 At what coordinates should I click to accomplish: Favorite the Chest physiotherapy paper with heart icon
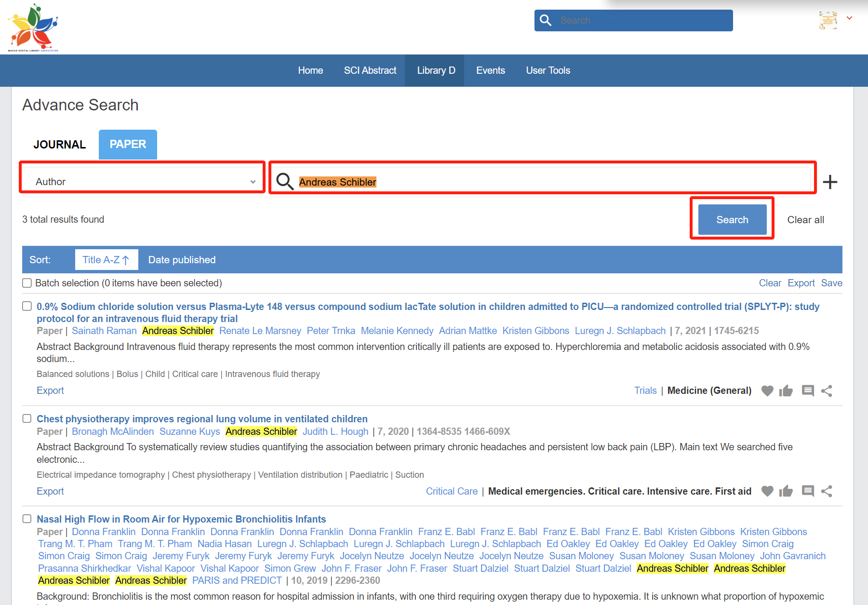767,491
